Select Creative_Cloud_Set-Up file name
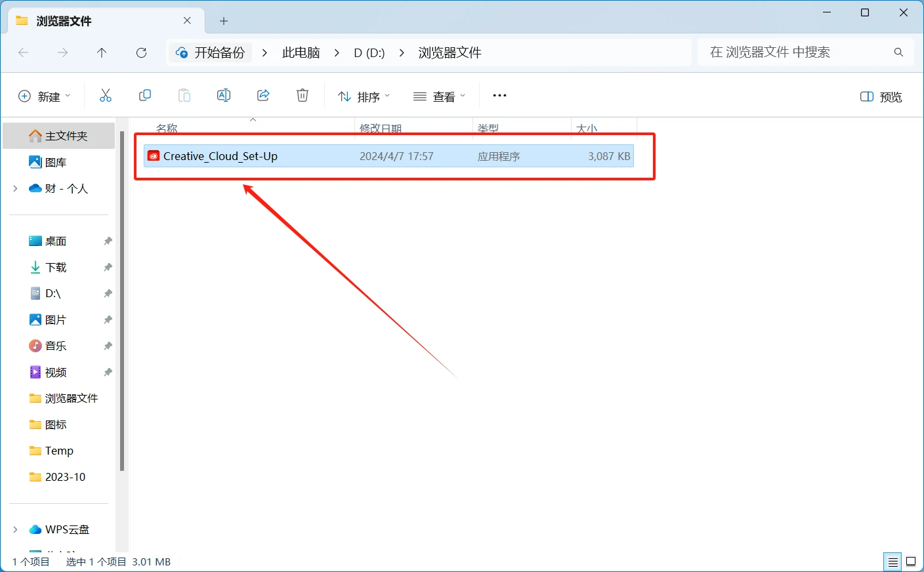This screenshot has height=572, width=924. [x=220, y=156]
